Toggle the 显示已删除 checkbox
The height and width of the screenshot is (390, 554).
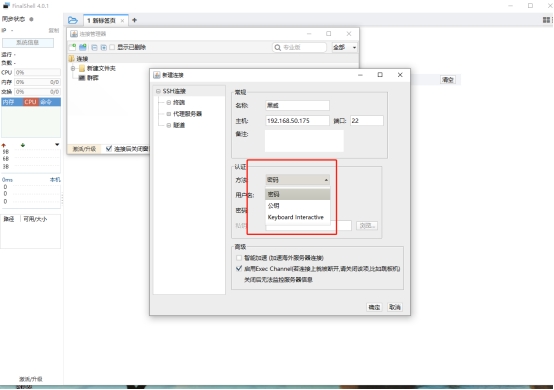point(112,47)
